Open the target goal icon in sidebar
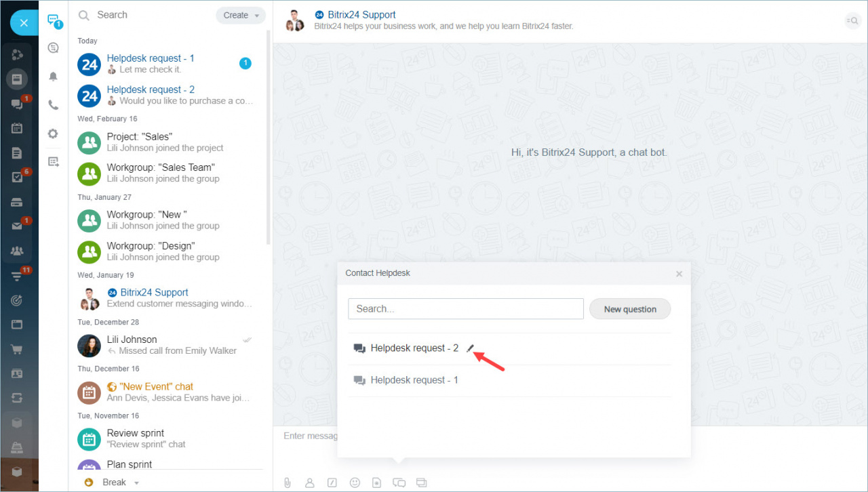The image size is (868, 492). click(x=18, y=300)
